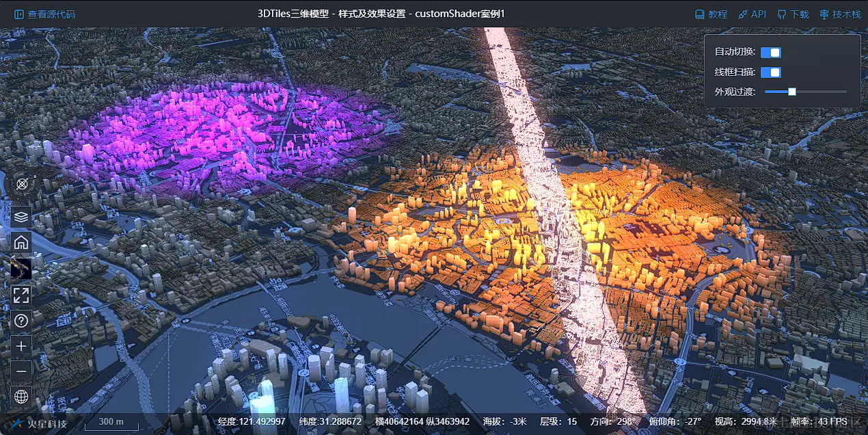
Task: Click the 方向 heading value
Action: pyautogui.click(x=613, y=421)
